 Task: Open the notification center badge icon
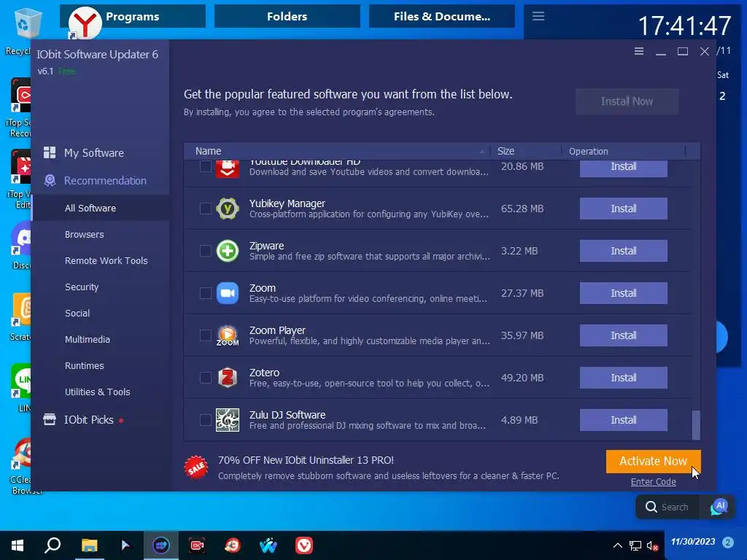[727, 542]
